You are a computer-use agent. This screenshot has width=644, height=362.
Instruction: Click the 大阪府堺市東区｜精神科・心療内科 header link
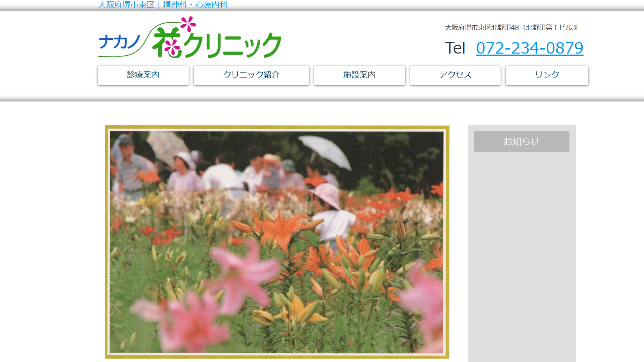point(163,5)
